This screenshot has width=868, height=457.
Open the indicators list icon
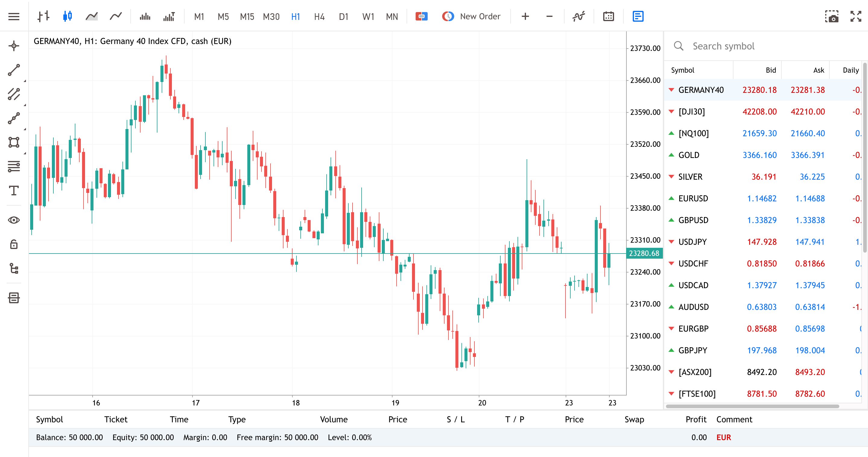pos(579,16)
